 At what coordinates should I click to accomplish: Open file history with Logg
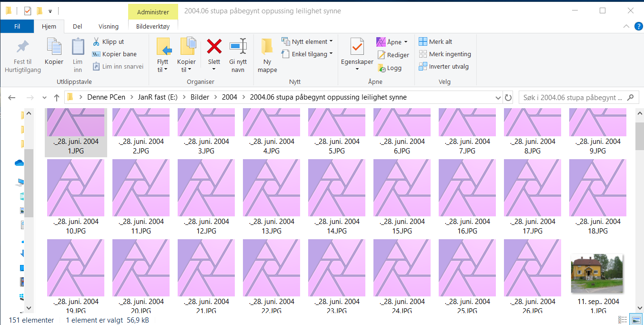(390, 68)
